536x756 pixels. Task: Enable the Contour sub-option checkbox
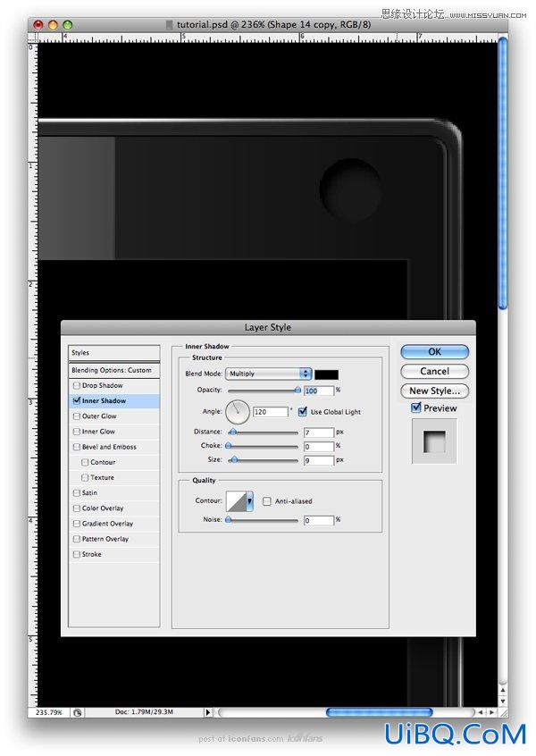coord(86,462)
